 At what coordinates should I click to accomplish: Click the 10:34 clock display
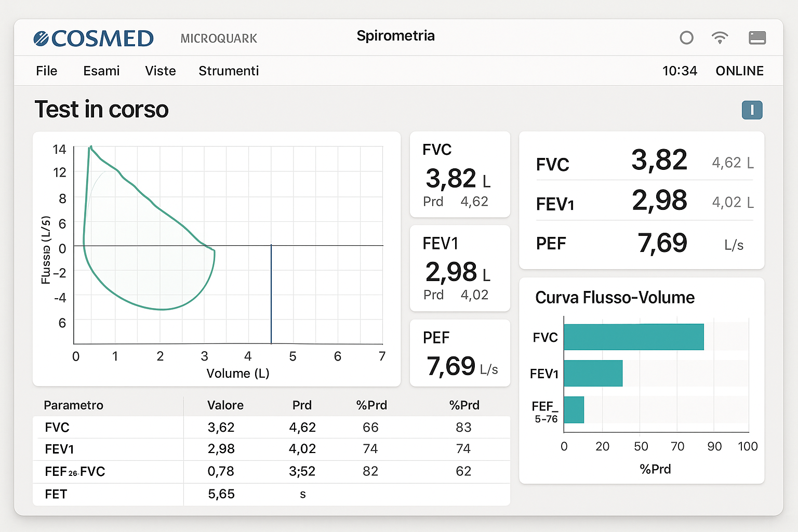[x=680, y=71]
